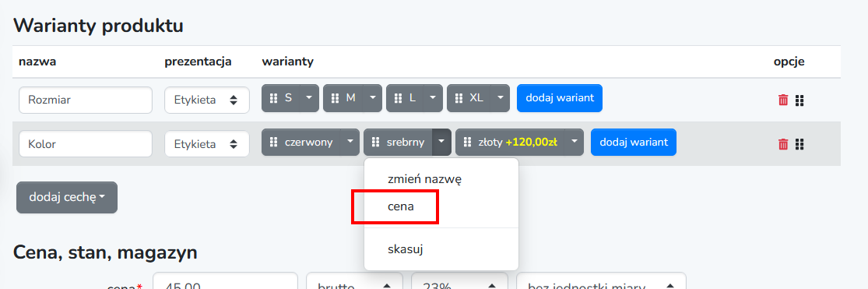Click the Kolor row reorder grip icon
The image size is (868, 289).
tap(799, 145)
